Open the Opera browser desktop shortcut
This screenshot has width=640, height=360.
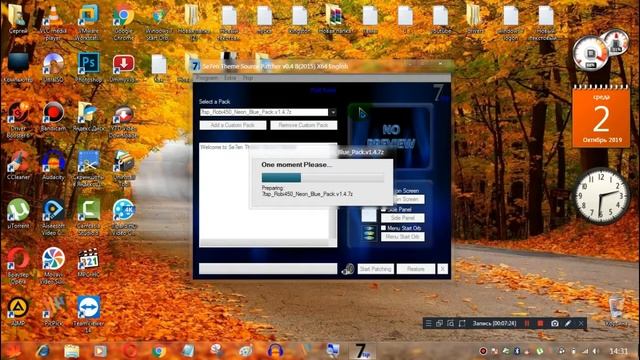tap(18, 265)
